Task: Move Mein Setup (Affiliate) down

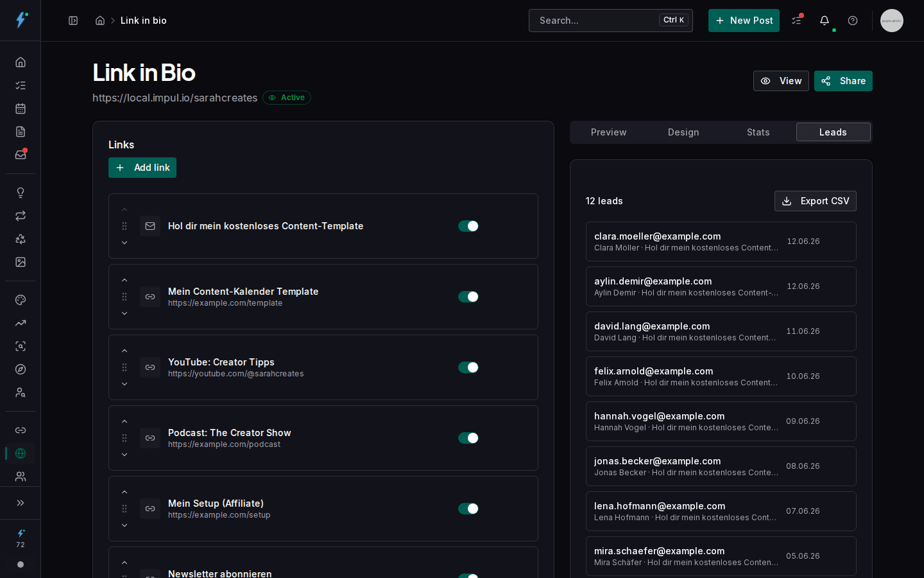Action: point(124,525)
